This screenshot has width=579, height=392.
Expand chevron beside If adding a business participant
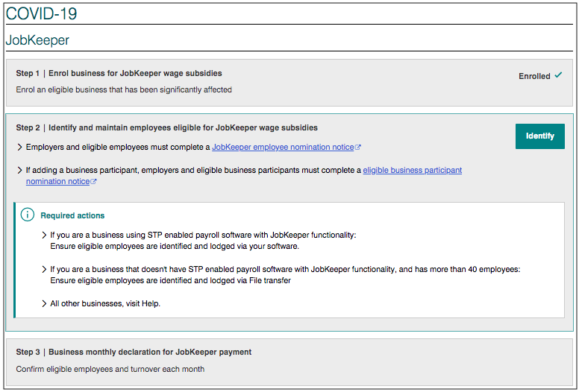19,171
